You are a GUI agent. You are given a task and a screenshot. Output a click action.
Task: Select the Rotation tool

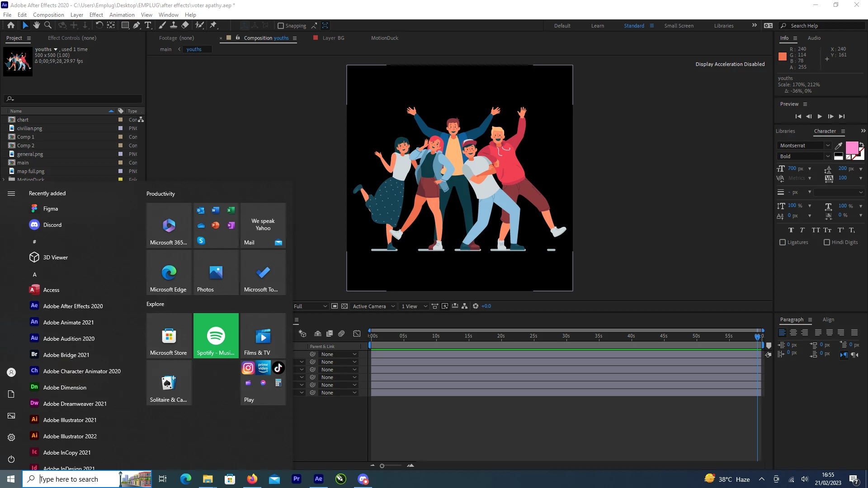click(x=99, y=25)
